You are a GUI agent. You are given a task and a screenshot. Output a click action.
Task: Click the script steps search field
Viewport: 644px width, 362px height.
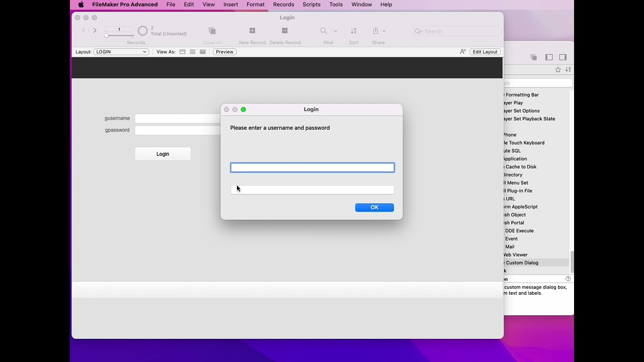tap(538, 83)
